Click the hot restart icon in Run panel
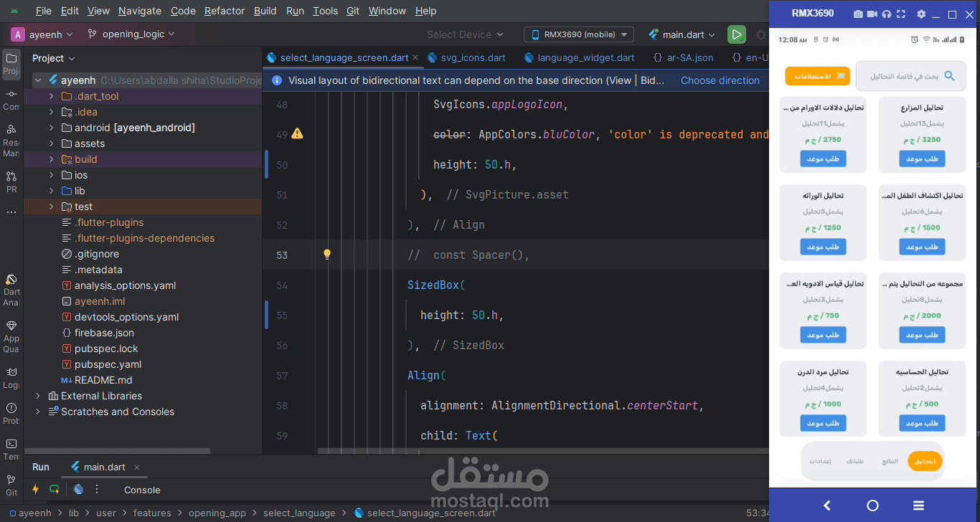This screenshot has width=980, height=522. point(55,489)
